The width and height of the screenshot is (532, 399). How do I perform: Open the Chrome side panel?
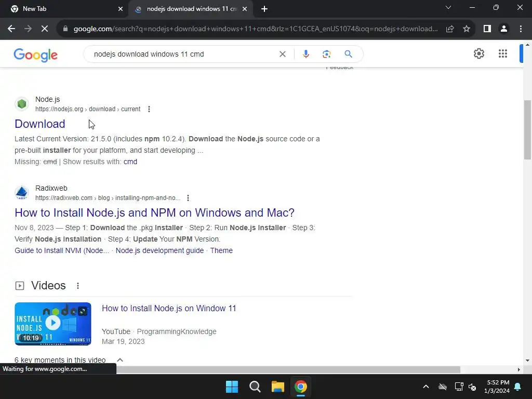coord(487,29)
